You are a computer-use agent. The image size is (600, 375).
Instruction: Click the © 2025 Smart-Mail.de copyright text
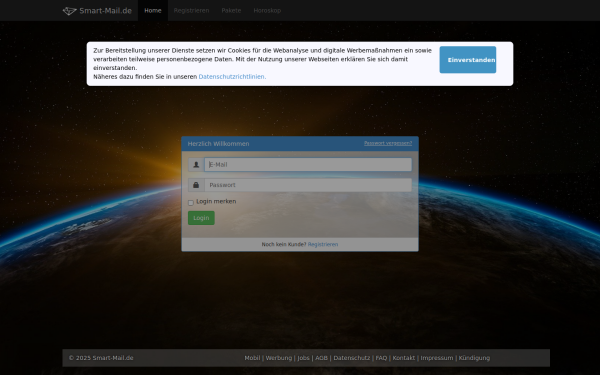(x=101, y=358)
